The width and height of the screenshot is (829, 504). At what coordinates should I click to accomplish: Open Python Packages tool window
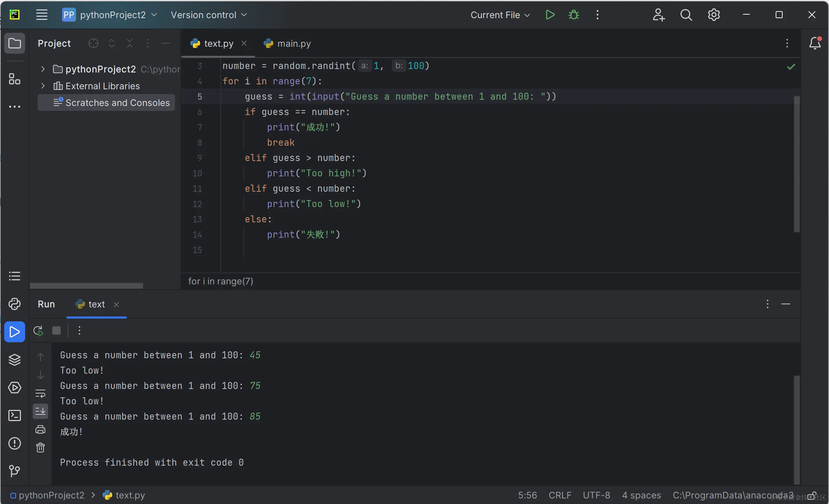[14, 360]
